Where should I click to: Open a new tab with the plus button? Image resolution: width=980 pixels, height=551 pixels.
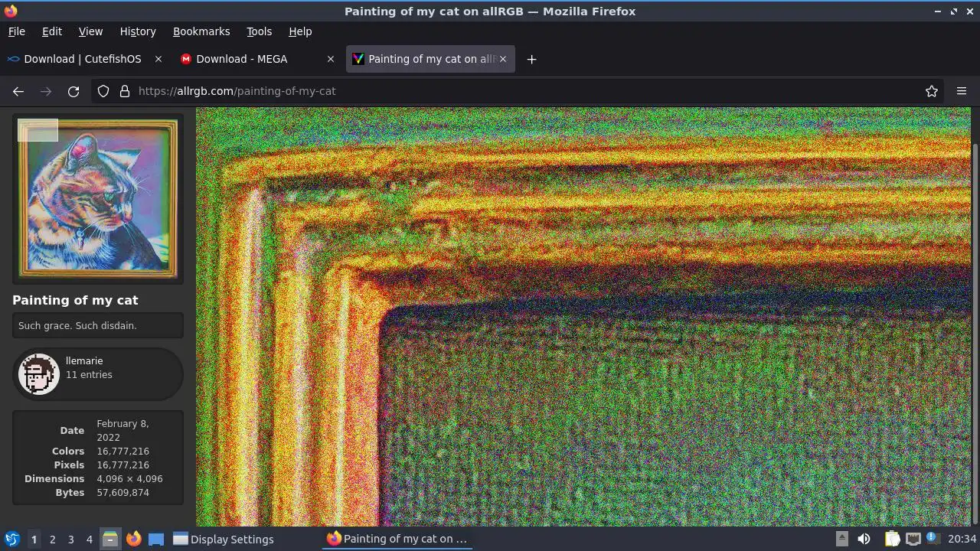click(x=531, y=59)
